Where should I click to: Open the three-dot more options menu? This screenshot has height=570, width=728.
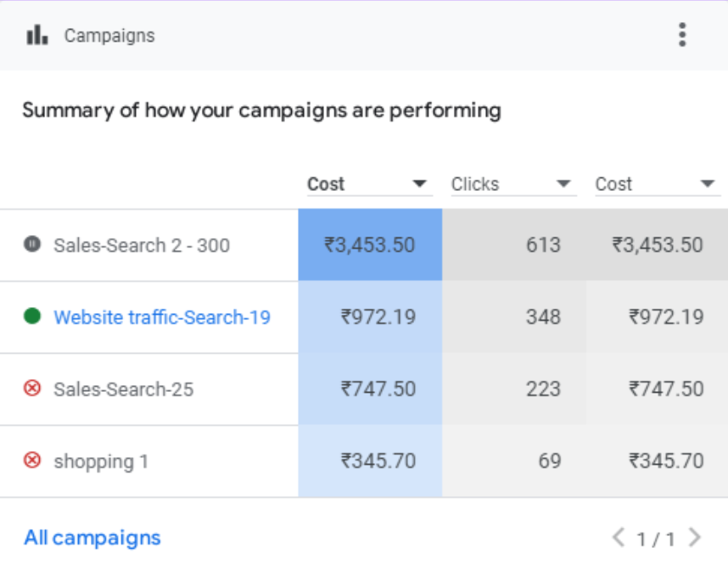click(682, 35)
